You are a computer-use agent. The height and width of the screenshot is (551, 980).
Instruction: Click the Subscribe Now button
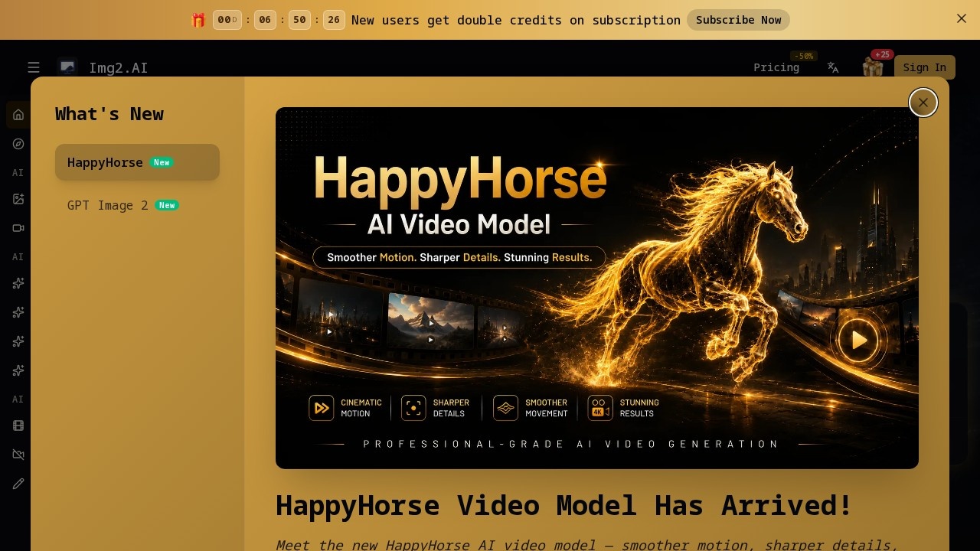738,20
